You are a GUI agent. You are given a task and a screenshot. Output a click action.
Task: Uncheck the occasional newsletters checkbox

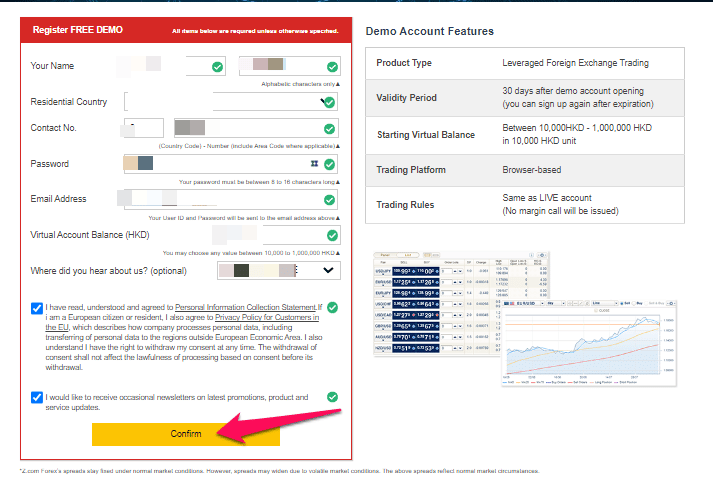coord(37,397)
